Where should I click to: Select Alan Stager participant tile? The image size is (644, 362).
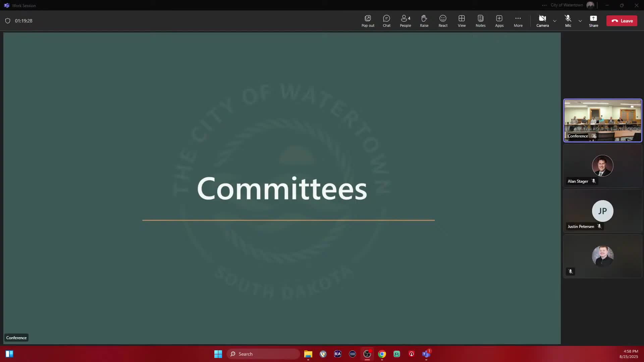pyautogui.click(x=602, y=166)
